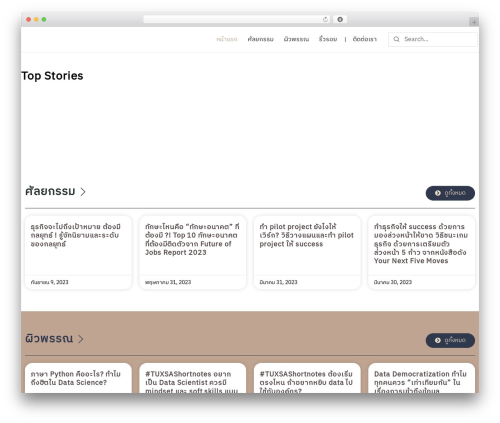Screen dimensions: 500x423
Task: Click the ดูทั้งหมด button in ศัลยกรรม section
Action: [450, 193]
